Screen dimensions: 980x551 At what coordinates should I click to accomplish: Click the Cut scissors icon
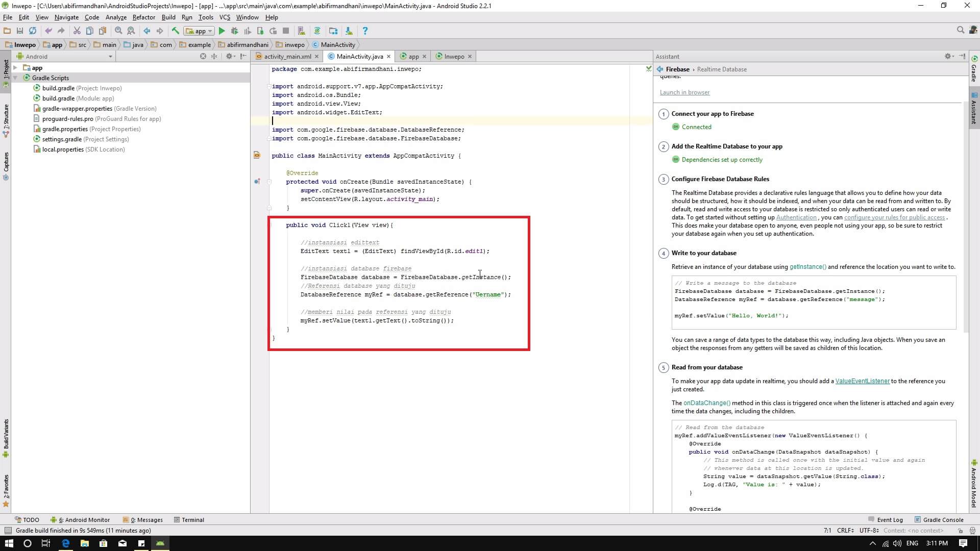77,31
